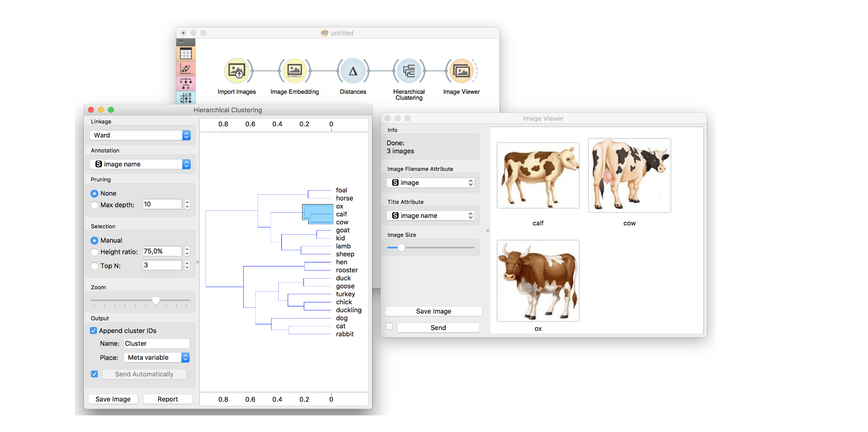Open the Place Meta variable dropdown
The image size is (868, 432).
click(x=156, y=358)
